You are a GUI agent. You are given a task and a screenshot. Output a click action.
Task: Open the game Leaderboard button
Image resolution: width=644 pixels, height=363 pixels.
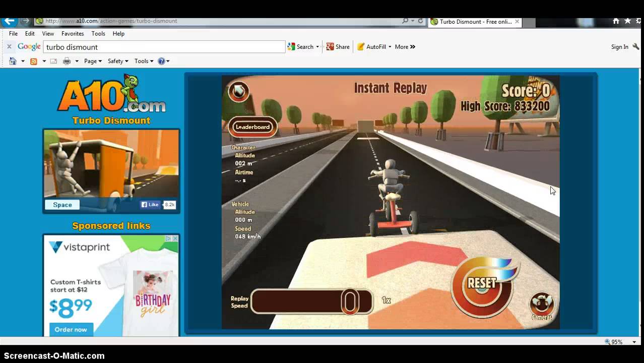pyautogui.click(x=253, y=127)
